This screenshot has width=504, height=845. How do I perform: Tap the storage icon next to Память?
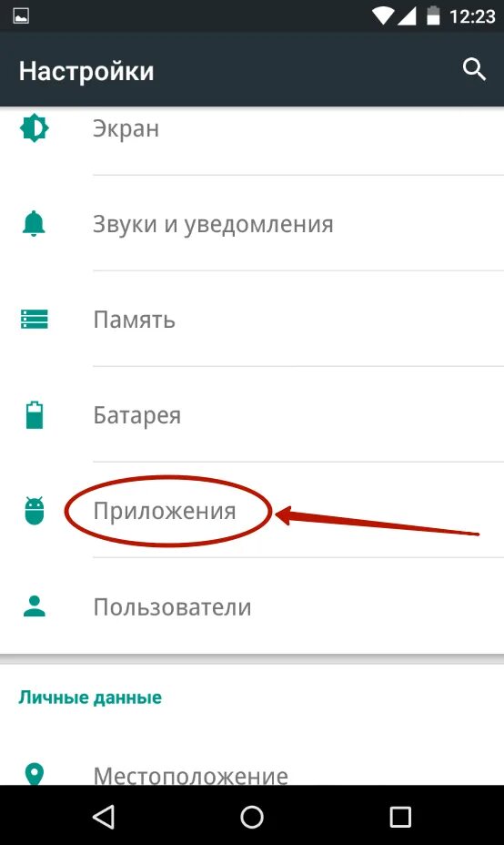click(x=35, y=319)
